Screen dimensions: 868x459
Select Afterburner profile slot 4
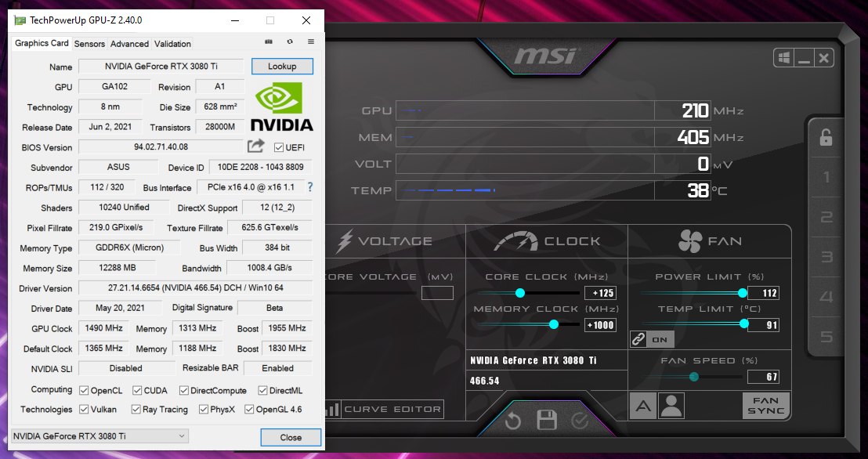coord(826,297)
